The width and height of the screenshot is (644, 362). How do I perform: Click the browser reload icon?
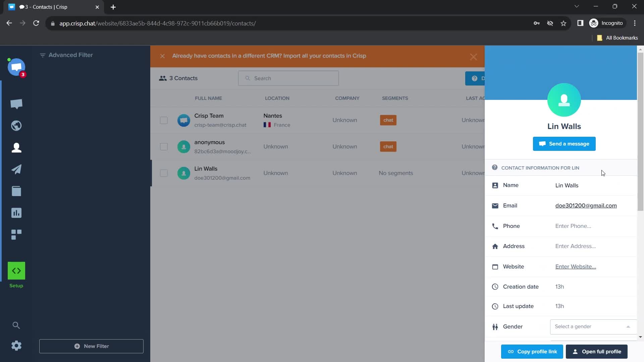[x=36, y=23]
